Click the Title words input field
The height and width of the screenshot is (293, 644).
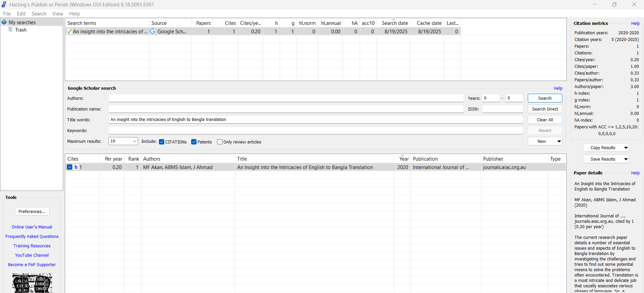(x=316, y=120)
